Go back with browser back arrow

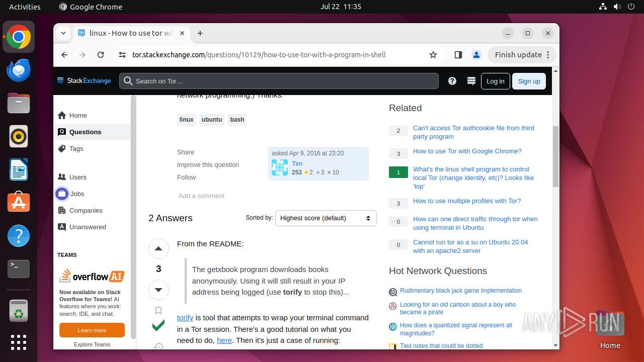point(64,55)
